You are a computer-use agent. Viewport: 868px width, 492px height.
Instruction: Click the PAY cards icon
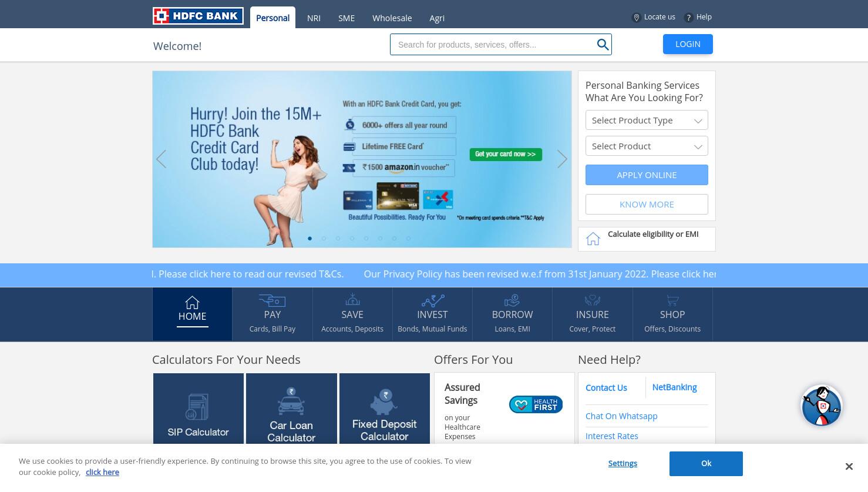[272, 300]
